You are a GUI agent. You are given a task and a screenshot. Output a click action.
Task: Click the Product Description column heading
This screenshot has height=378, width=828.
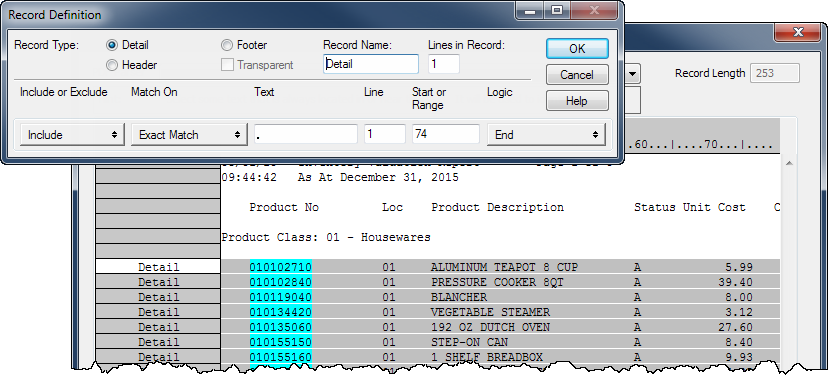[x=497, y=207]
